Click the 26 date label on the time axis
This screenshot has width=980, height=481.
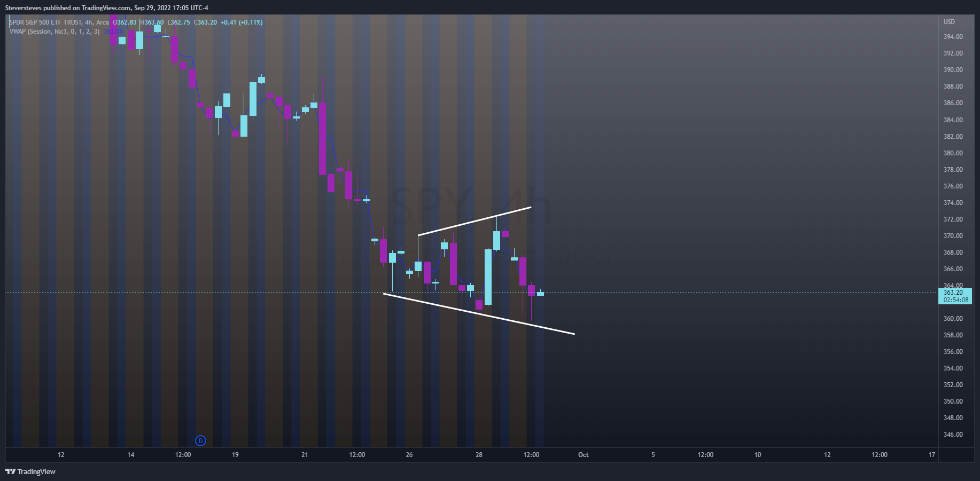(x=409, y=455)
